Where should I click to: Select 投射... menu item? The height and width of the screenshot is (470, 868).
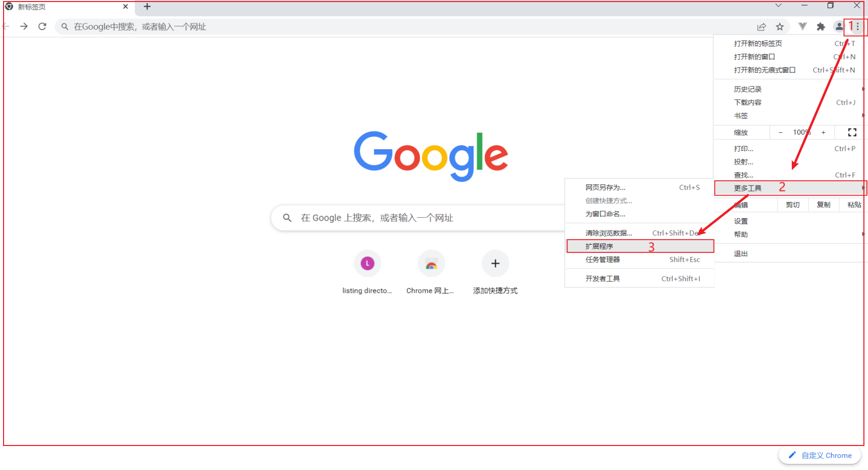[x=790, y=162]
